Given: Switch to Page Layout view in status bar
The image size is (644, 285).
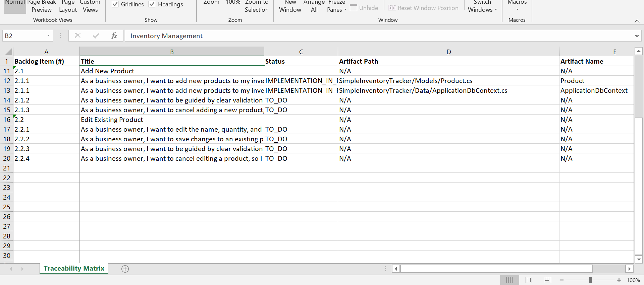Looking at the screenshot, I should (x=529, y=280).
